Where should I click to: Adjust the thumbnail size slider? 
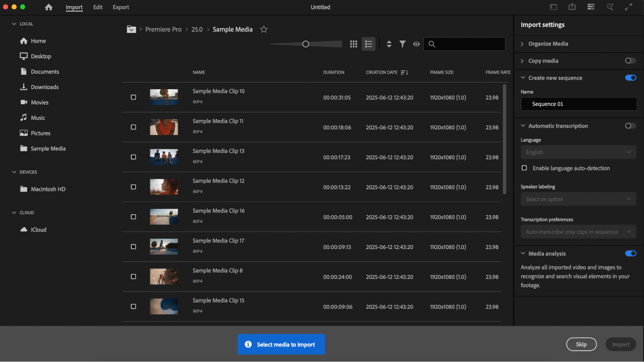[306, 44]
